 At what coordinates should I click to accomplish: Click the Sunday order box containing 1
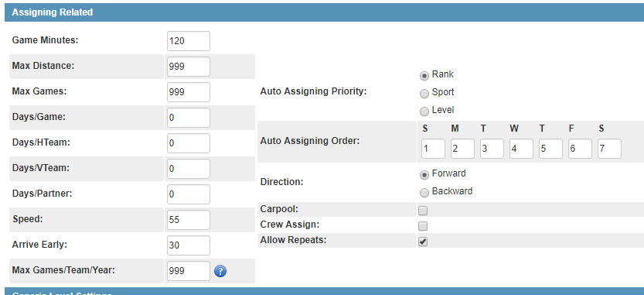coord(433,149)
